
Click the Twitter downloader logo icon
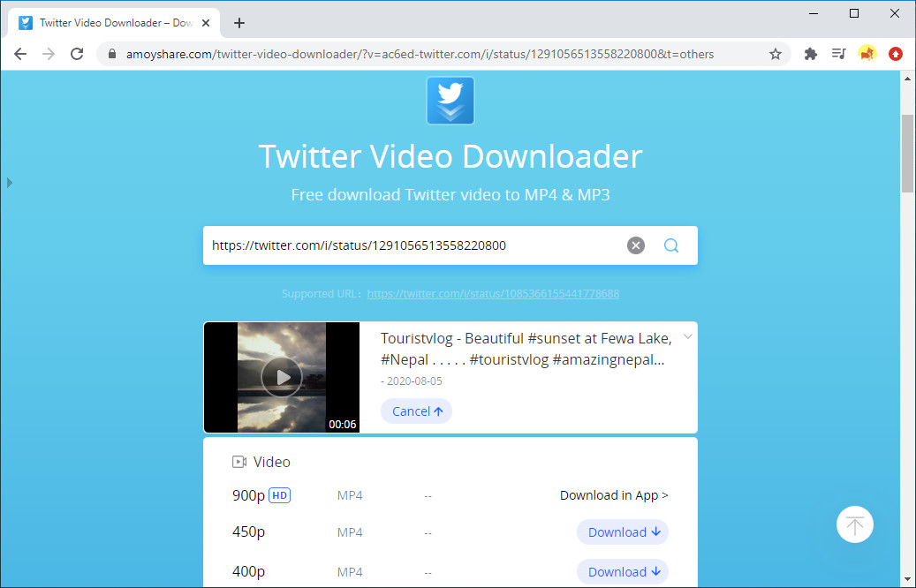(450, 101)
